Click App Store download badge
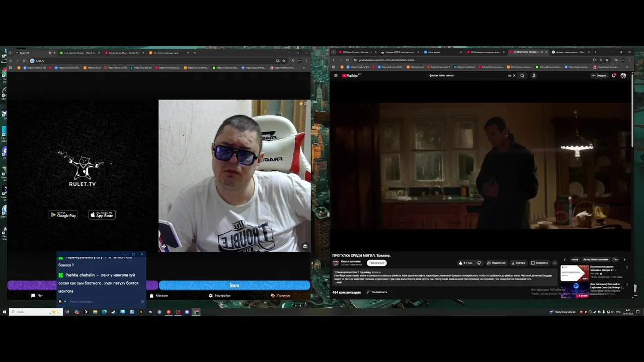This screenshot has height=362, width=644. point(102,215)
